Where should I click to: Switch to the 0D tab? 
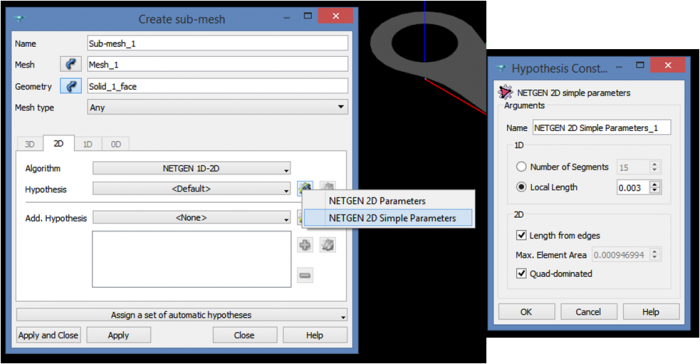tap(116, 144)
